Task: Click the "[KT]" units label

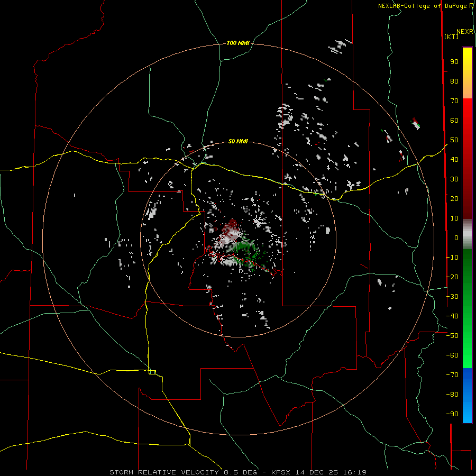Action: (452, 36)
